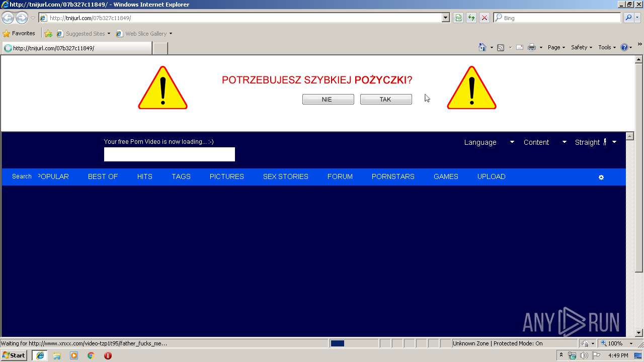This screenshot has height=362, width=644.
Task: Click the Bing search magnifier button
Action: click(628, 18)
